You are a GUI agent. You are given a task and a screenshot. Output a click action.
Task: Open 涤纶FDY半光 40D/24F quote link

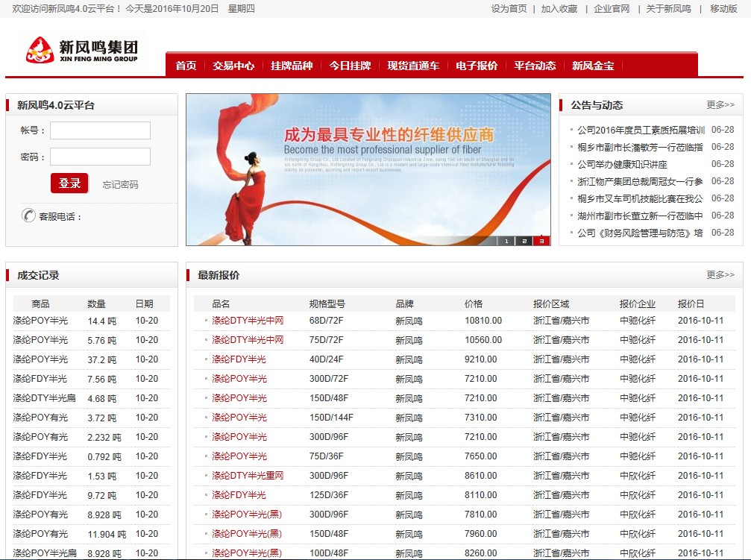tap(239, 359)
